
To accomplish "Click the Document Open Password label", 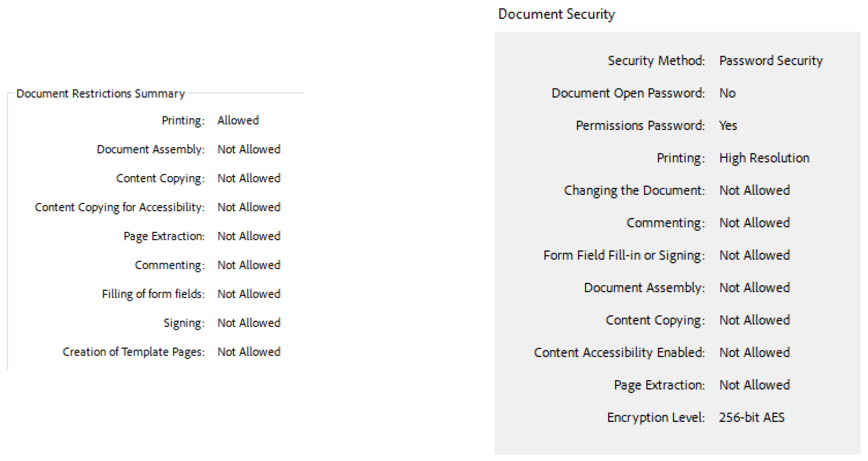I will 628,93.
